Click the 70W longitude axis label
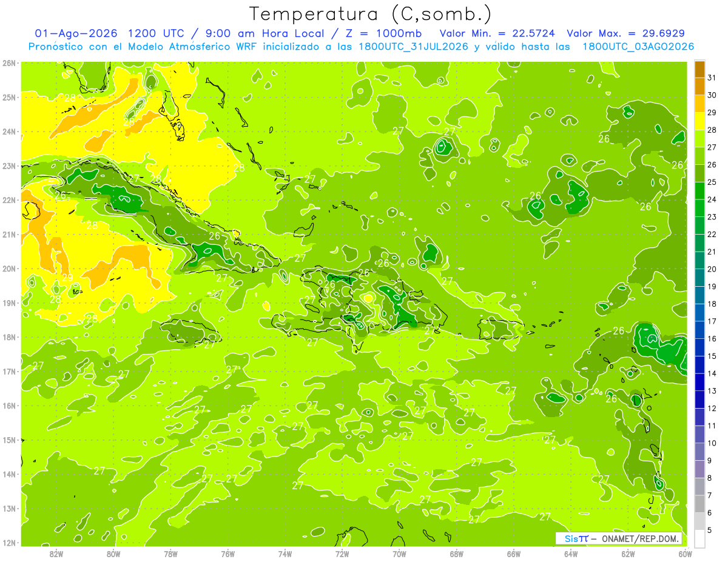The image size is (728, 562). 399,554
